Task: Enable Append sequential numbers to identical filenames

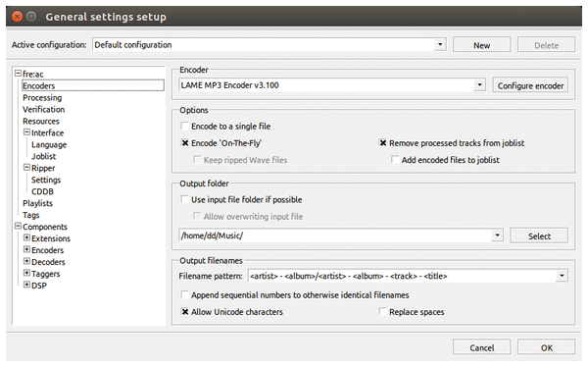Action: click(184, 294)
